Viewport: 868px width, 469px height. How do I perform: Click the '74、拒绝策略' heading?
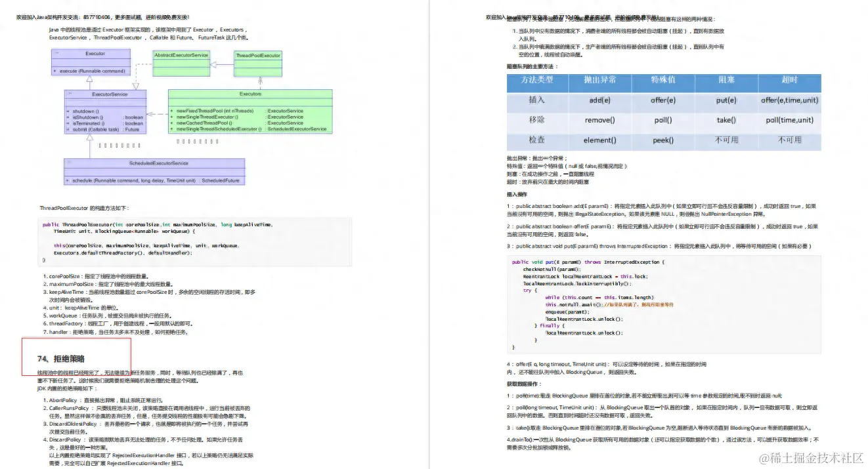point(61,358)
